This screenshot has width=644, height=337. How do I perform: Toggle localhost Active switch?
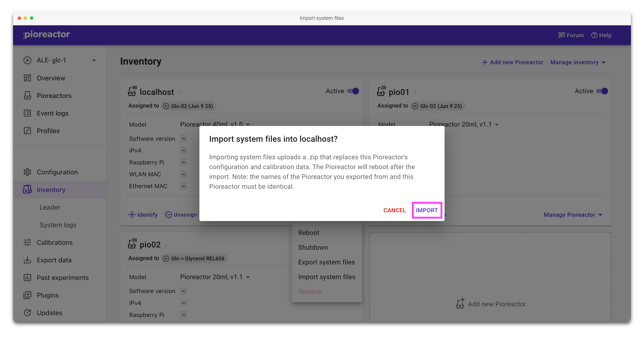pos(353,91)
